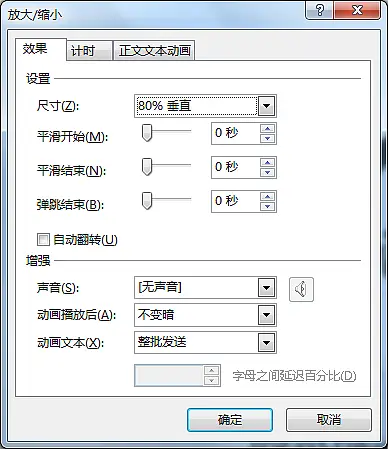Increase 平滑结束 seconds with up arrow

coord(267,163)
